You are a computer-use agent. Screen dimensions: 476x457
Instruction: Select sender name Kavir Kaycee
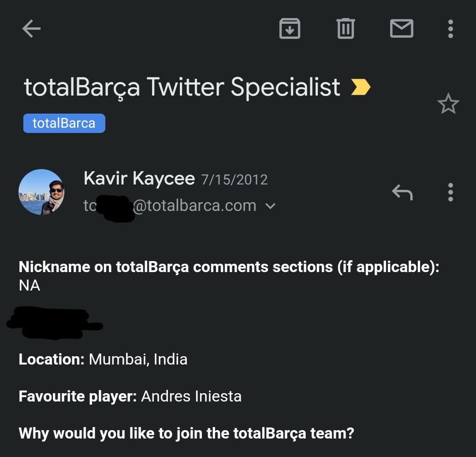139,179
